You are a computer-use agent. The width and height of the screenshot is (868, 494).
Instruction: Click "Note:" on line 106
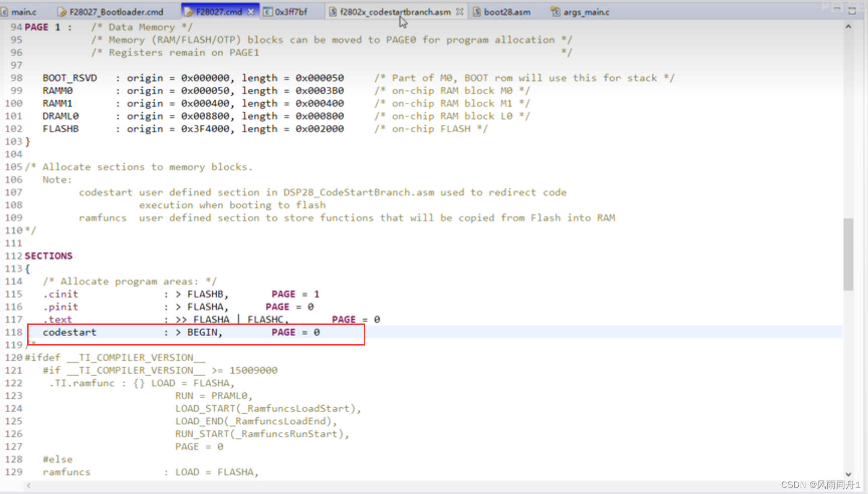[57, 180]
